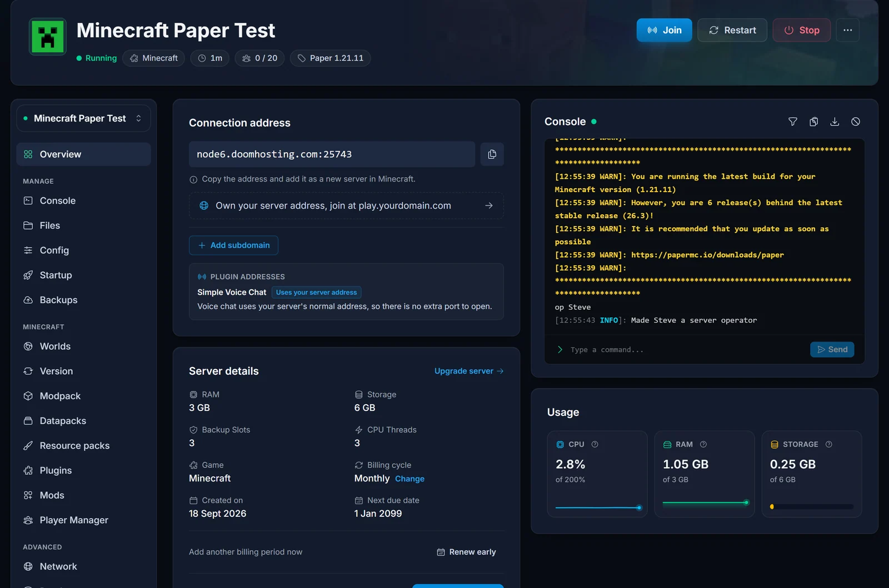This screenshot has height=588, width=889.
Task: Open Modpack in sidebar
Action: click(x=83, y=396)
